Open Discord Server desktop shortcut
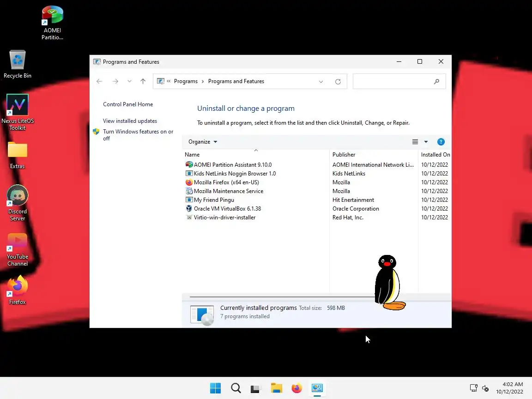 point(17,203)
